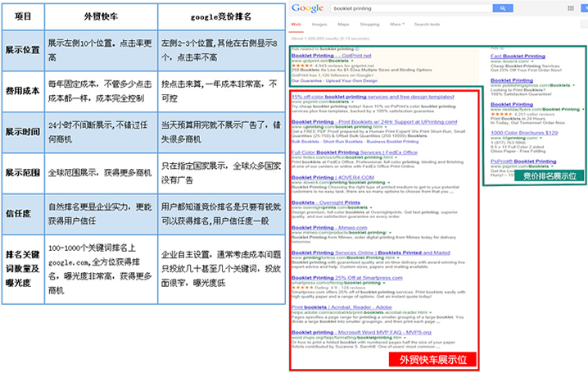Click the cell starting '只在指定国家展示'

221,173
